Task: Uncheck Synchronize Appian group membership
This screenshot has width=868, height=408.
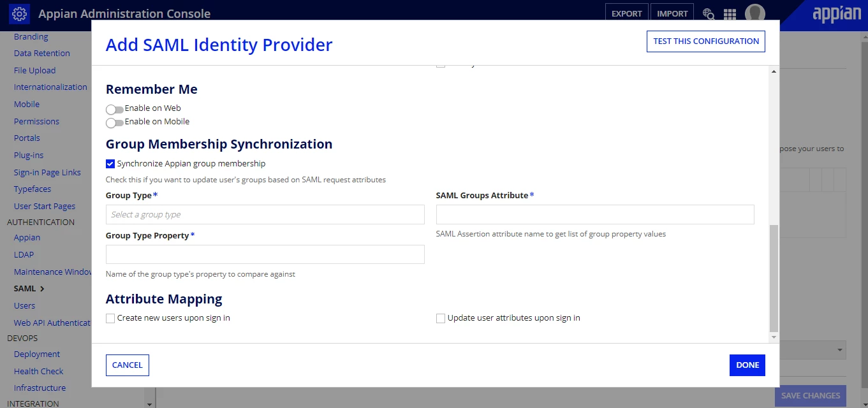Action: [x=110, y=164]
